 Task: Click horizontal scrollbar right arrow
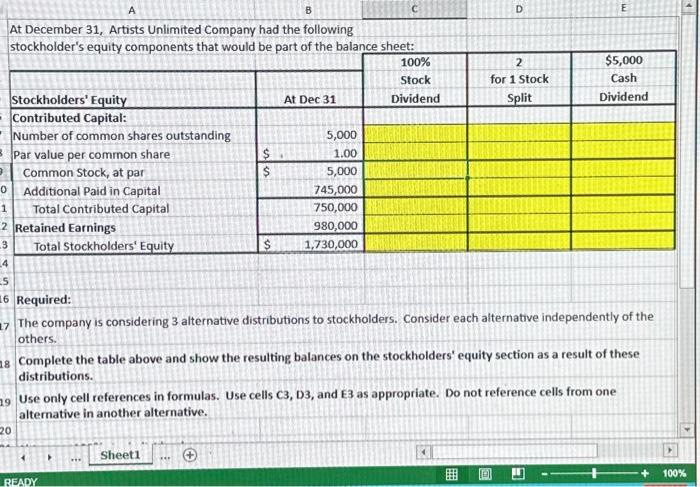[669, 450]
